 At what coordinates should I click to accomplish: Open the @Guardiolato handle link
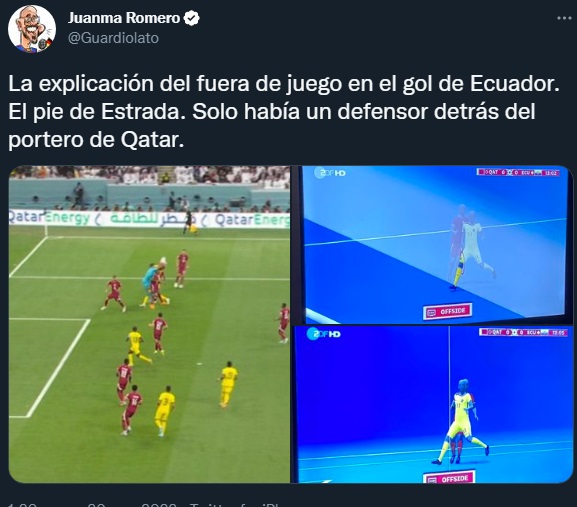113,38
